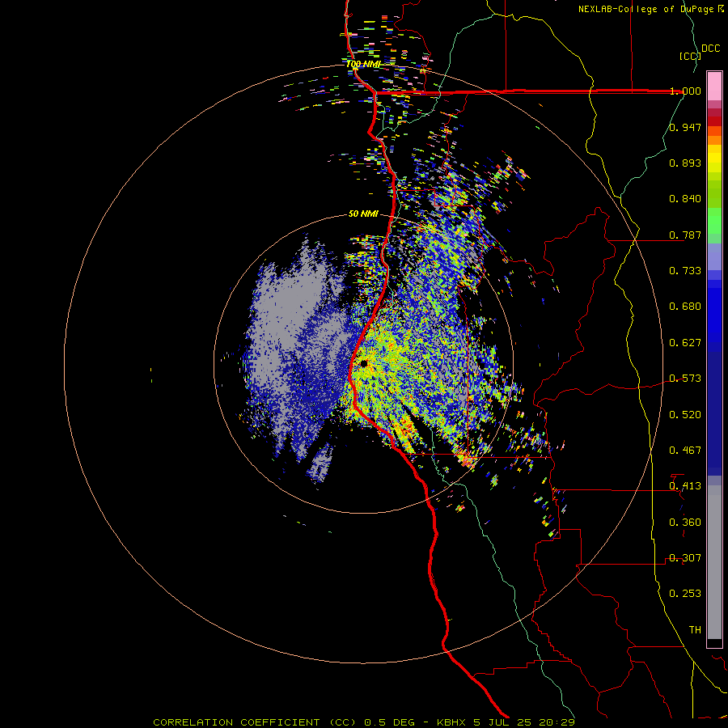Click the 'KBHX' station ID in caption
The width and height of the screenshot is (728, 728).
click(453, 722)
